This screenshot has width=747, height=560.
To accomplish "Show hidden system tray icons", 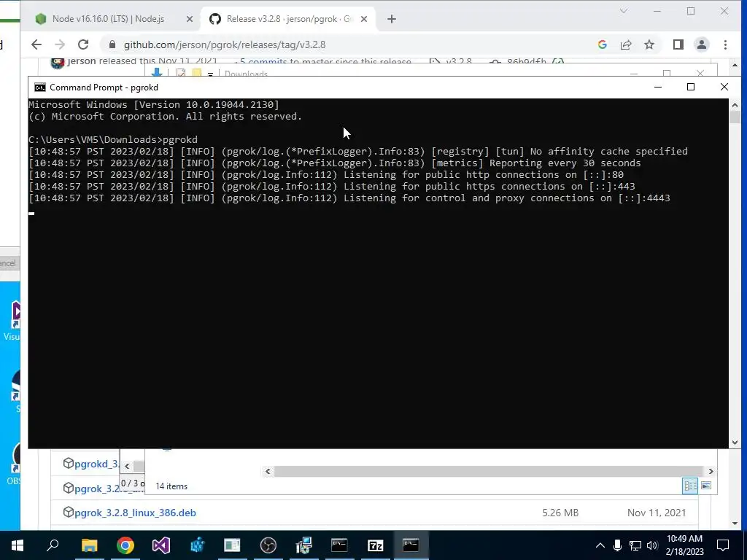I will [600, 545].
